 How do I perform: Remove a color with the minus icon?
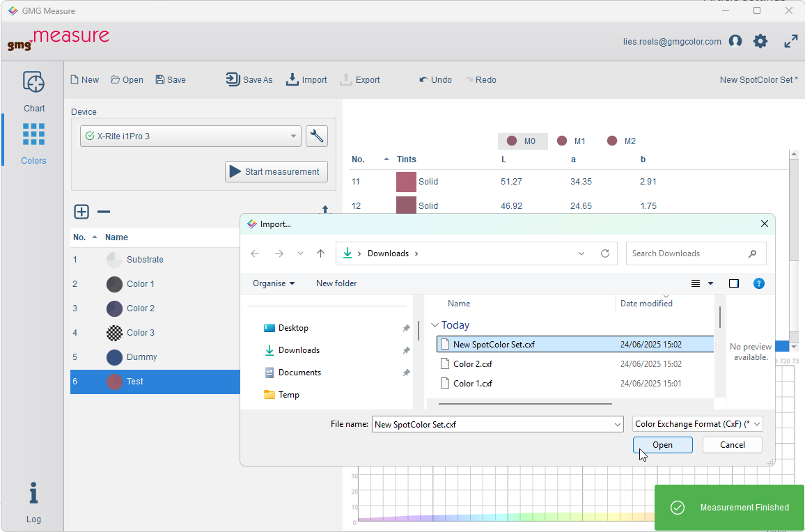103,212
